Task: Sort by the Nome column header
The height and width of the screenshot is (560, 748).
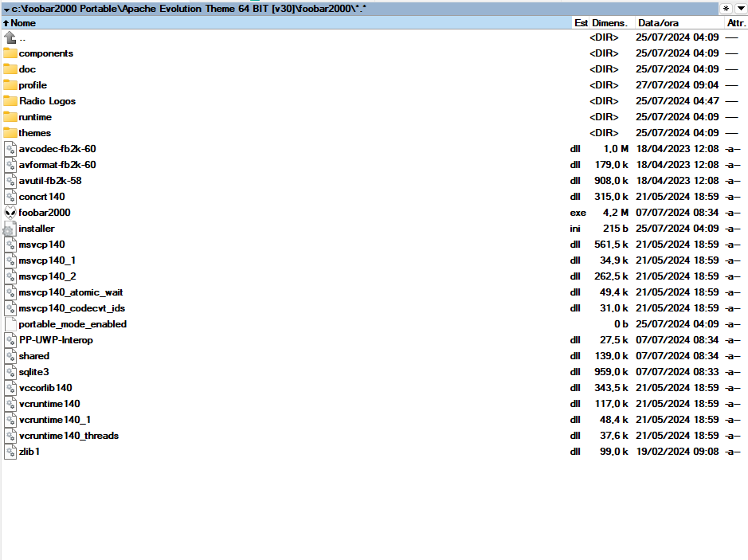Action: click(287, 23)
